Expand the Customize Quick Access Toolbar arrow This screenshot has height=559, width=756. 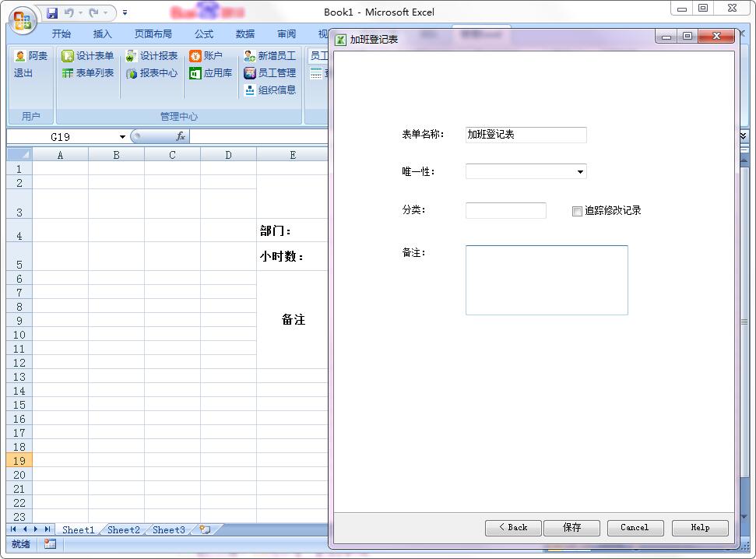(125, 12)
